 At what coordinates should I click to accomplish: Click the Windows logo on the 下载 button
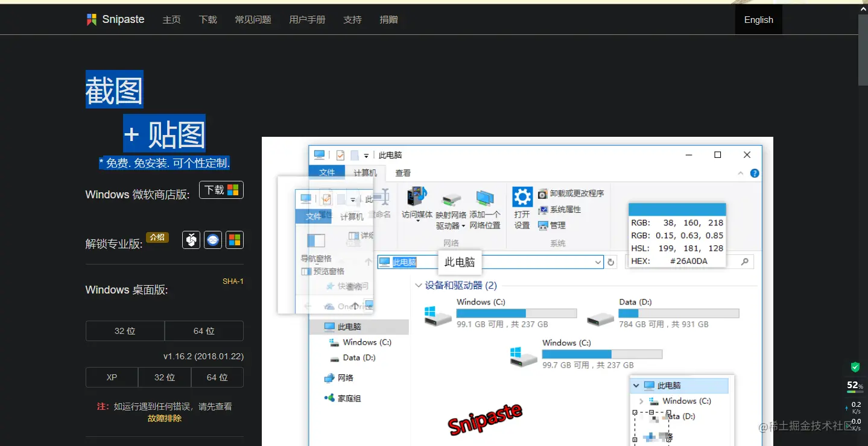[x=234, y=189]
